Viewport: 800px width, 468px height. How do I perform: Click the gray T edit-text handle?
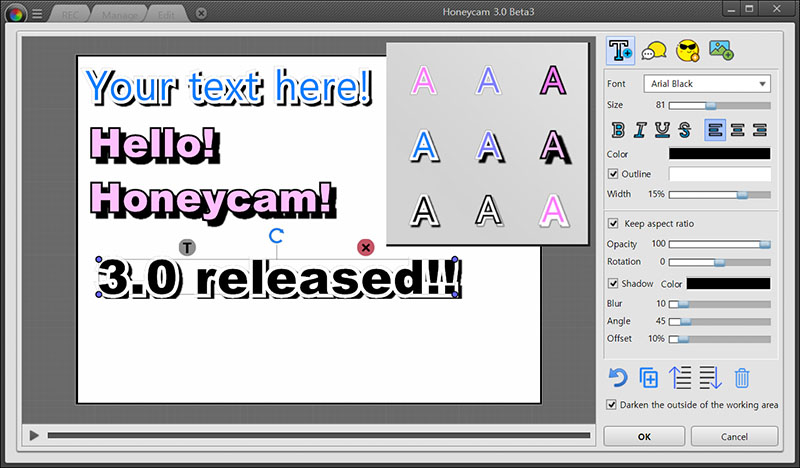tap(187, 248)
